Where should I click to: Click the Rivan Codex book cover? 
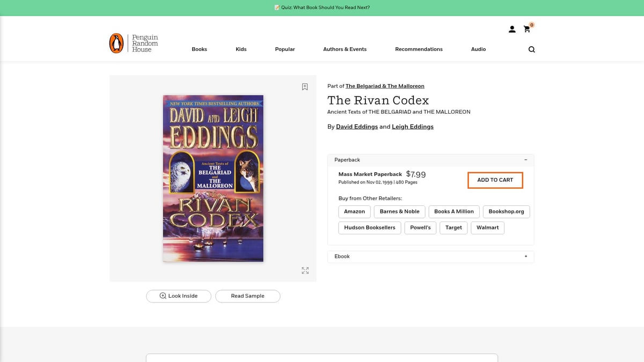tap(213, 179)
